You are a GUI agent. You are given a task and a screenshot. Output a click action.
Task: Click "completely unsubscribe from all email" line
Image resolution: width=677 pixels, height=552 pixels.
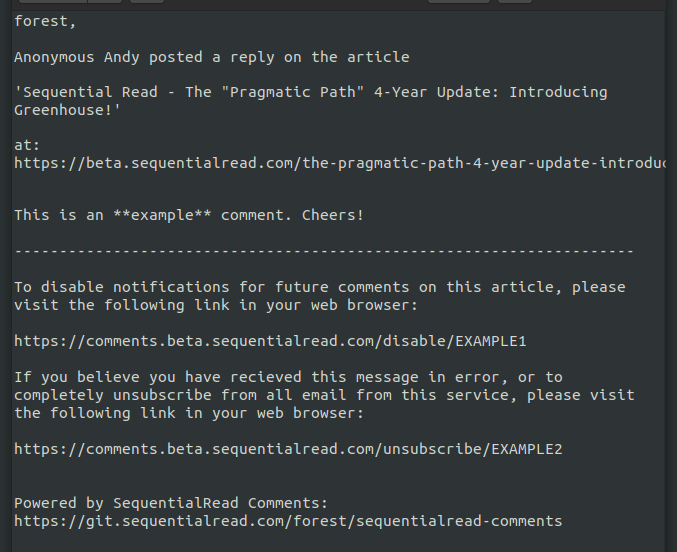tap(170, 395)
